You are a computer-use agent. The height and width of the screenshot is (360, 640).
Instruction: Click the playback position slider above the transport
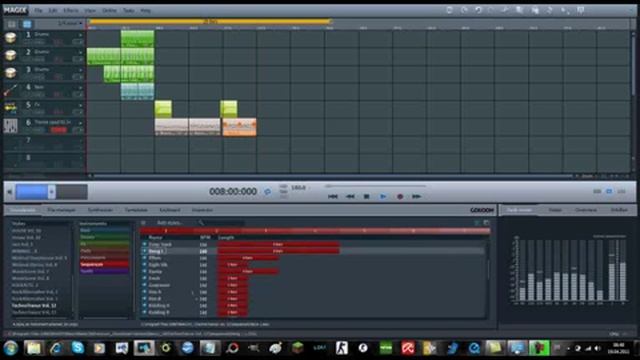coord(376,186)
